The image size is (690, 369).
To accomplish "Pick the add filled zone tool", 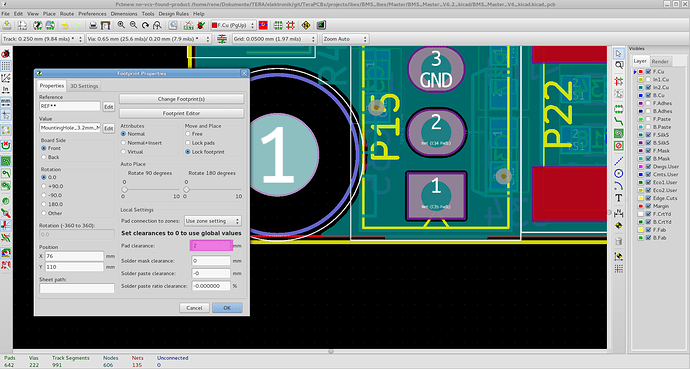I will [619, 133].
